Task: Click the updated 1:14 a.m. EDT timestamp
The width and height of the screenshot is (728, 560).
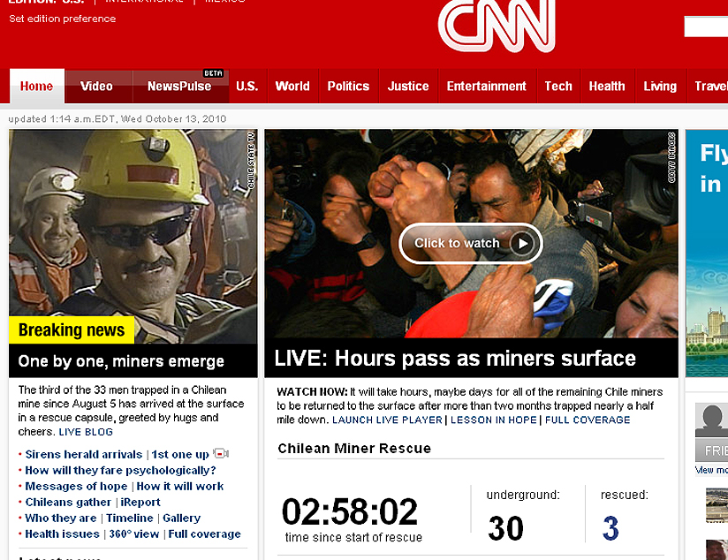Action: (x=118, y=119)
